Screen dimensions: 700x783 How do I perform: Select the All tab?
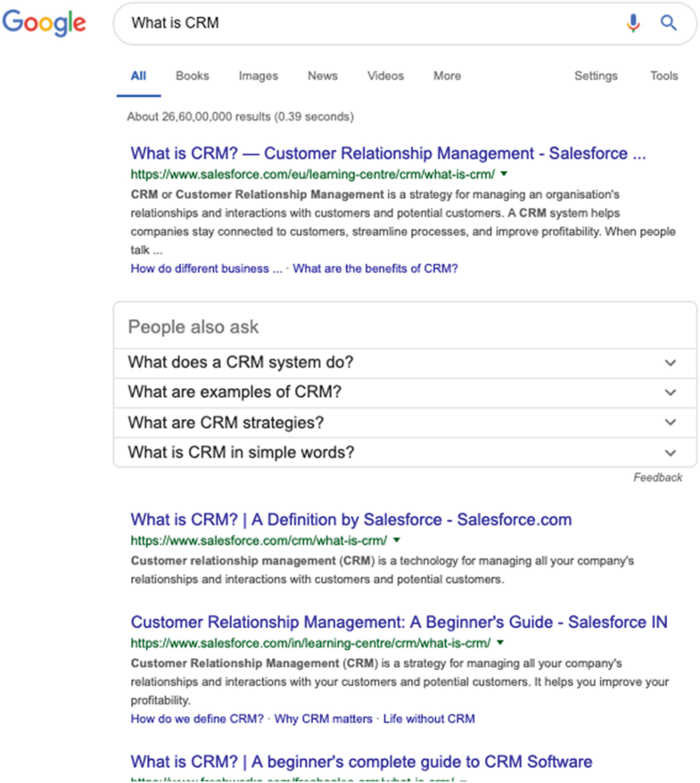coord(138,76)
